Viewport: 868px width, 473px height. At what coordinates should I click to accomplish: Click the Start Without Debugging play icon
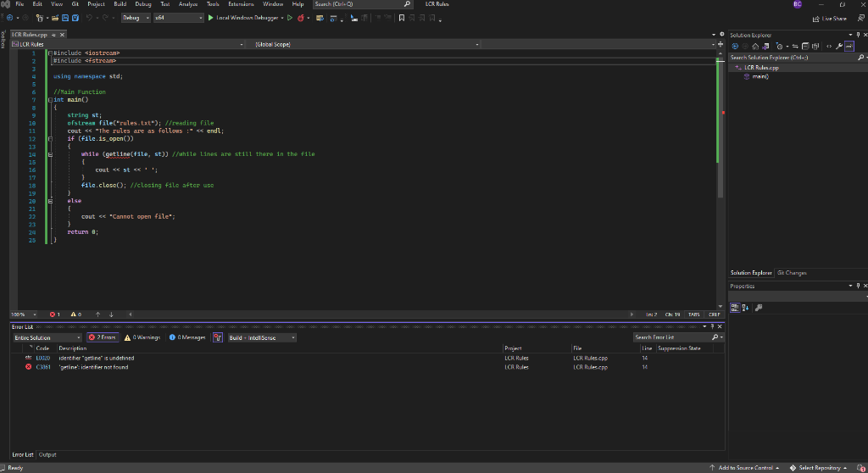point(288,18)
